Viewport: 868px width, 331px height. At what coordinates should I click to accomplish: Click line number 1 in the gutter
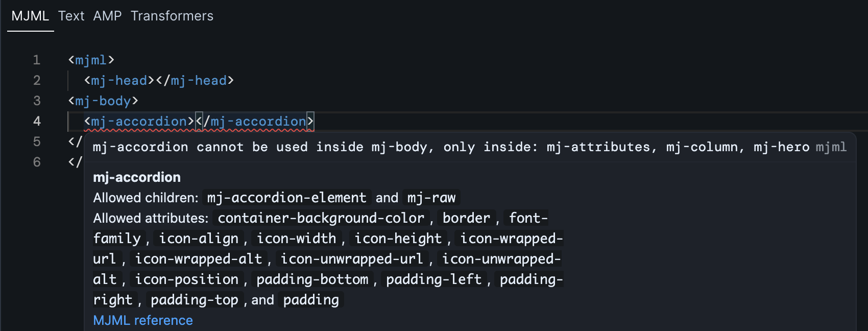[37, 60]
